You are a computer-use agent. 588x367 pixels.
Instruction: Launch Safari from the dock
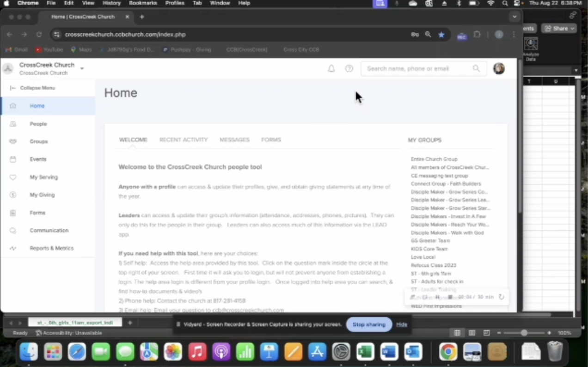(x=77, y=352)
